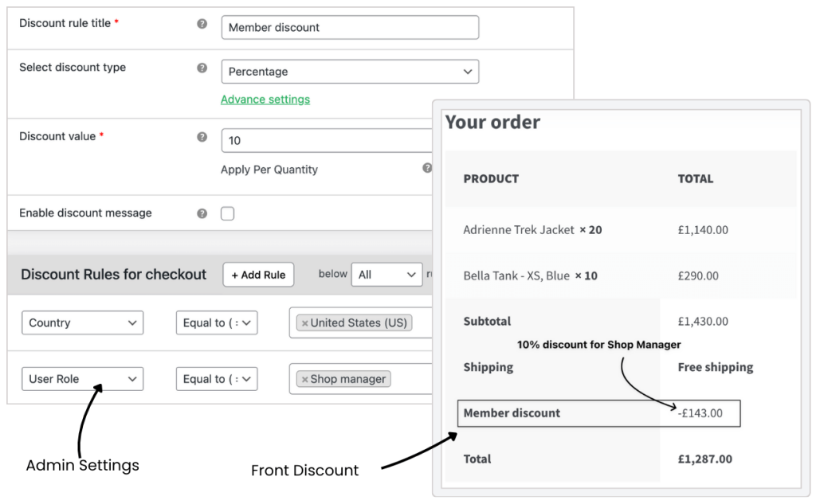816x504 pixels.
Task: Click help icon beside Enable discount message
Action: coord(202,213)
